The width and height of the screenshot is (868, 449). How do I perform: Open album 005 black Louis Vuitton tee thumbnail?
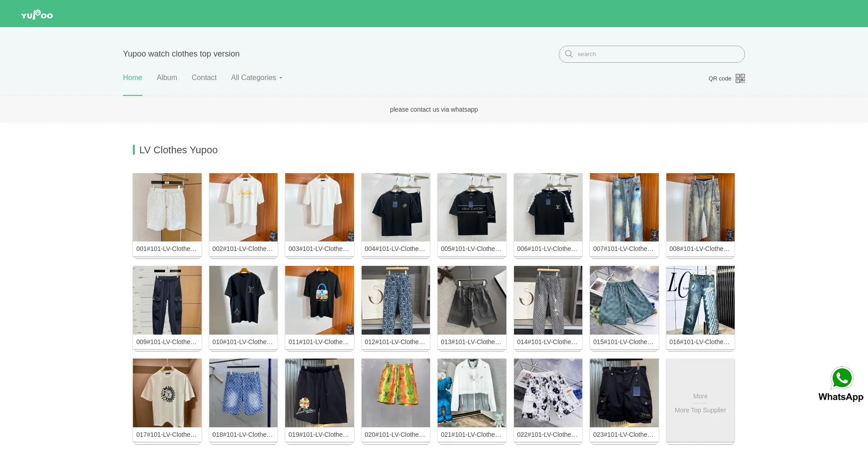pyautogui.click(x=472, y=207)
